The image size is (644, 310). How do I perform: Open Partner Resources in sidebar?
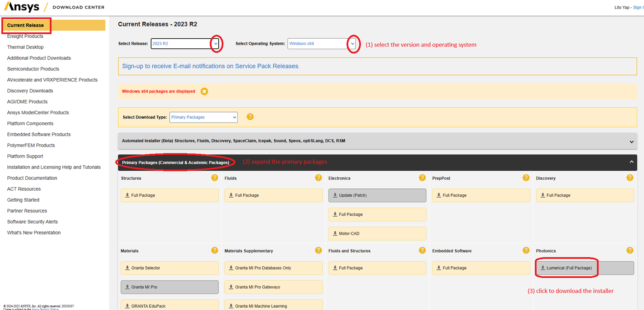[27, 211]
